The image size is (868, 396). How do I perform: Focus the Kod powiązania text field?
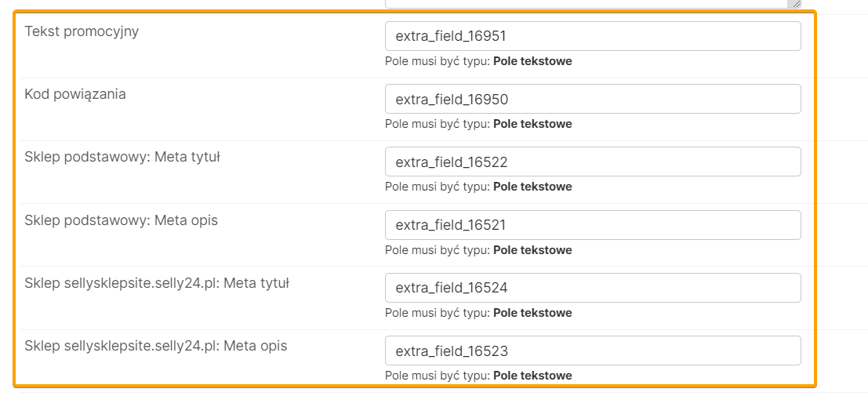click(593, 99)
